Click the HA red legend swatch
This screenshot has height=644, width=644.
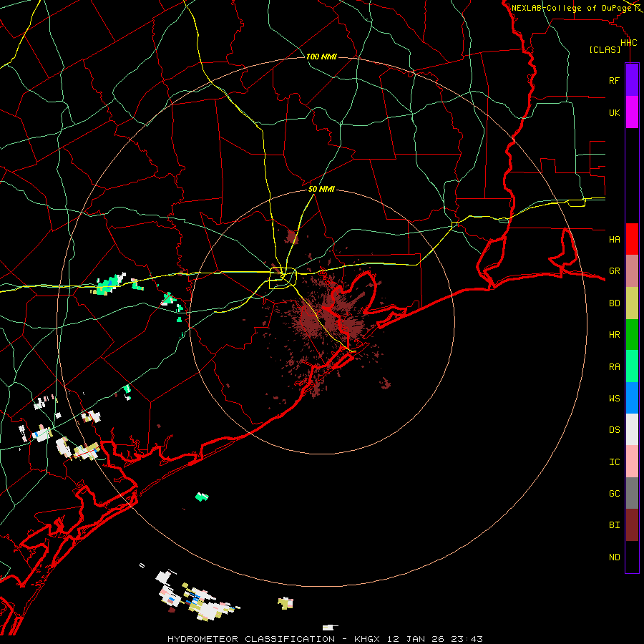[x=632, y=239]
